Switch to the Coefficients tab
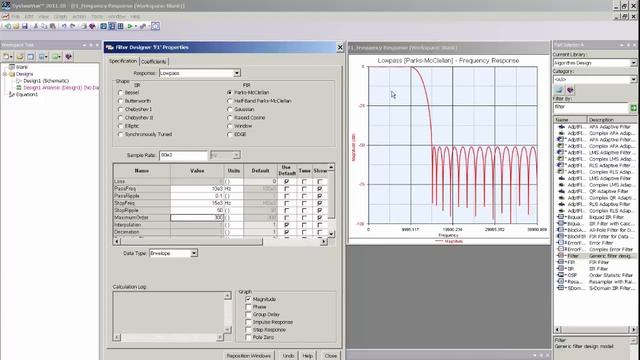The height and width of the screenshot is (360, 640). coord(154,62)
